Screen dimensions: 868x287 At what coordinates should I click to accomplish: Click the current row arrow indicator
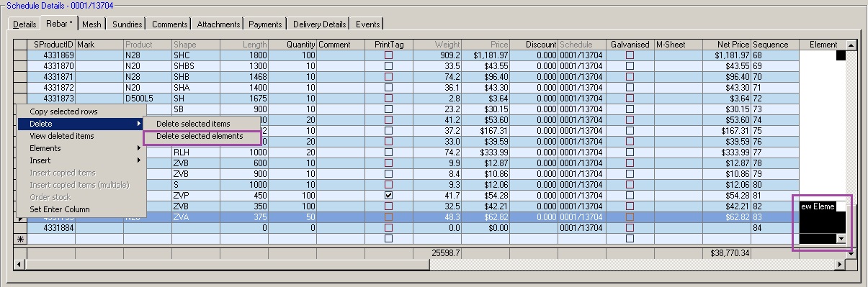tap(21, 217)
